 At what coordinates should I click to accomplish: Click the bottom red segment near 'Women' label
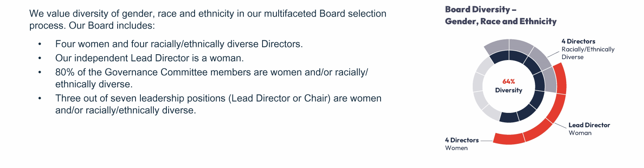(508, 138)
